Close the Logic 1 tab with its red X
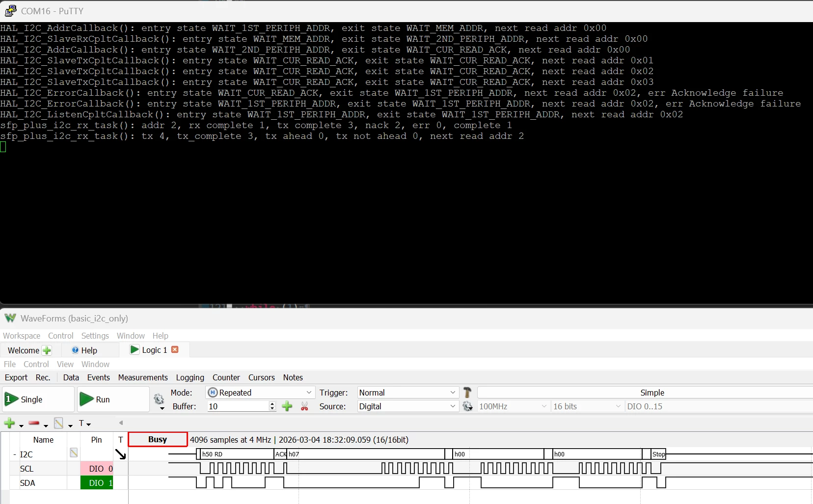The width and height of the screenshot is (813, 504). coord(175,349)
